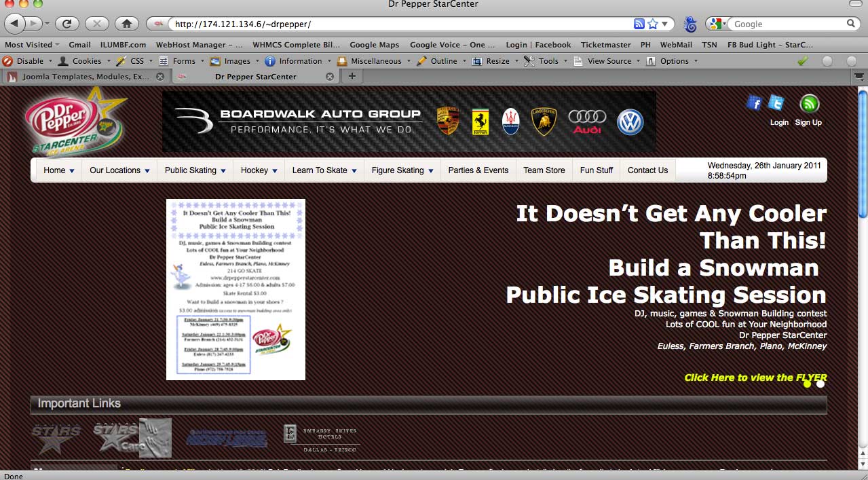Open the Gmail bookmark
868x480 pixels.
pyautogui.click(x=79, y=45)
